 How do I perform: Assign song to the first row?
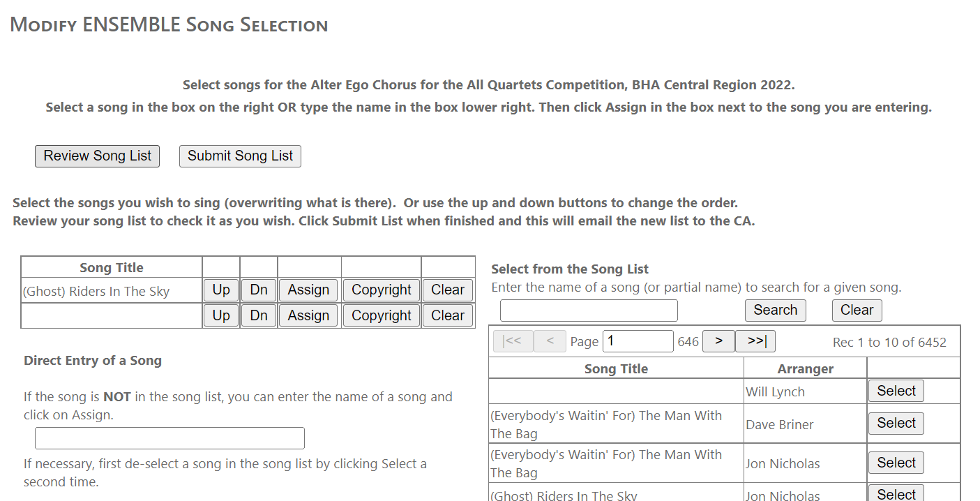(308, 290)
